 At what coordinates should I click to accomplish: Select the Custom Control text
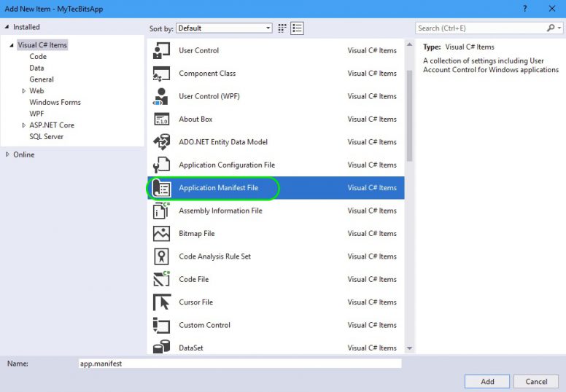(x=204, y=325)
